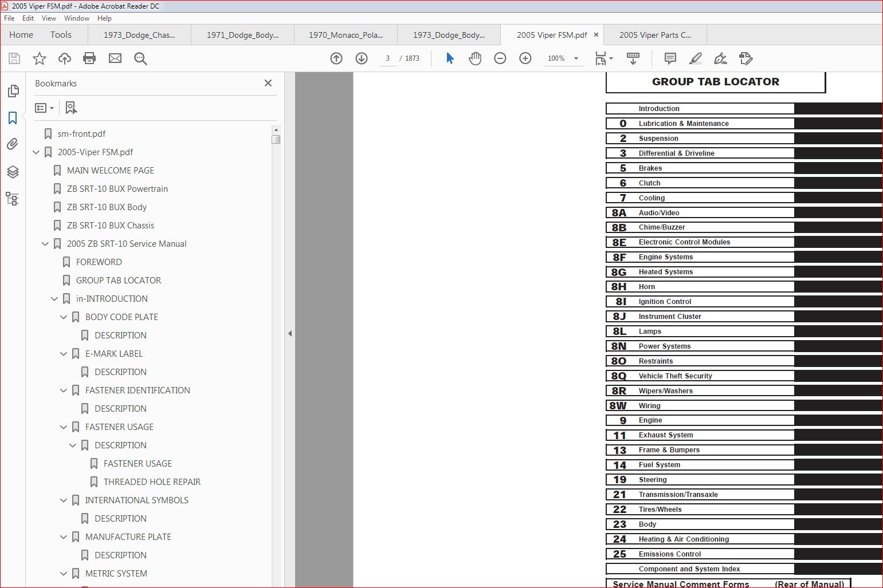Screen dimensions: 883x588
Task: Select the FOREWORD bookmark
Action: [99, 262]
